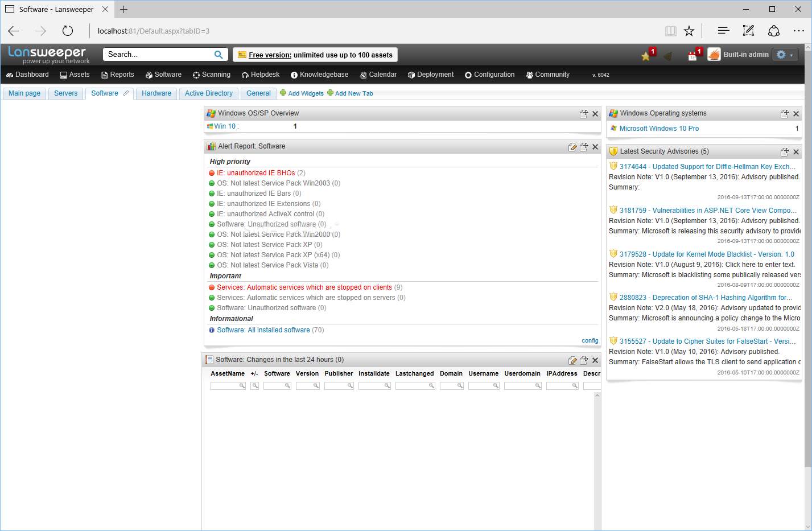The height and width of the screenshot is (531, 812).
Task: Open the gear settings dropdown in header
Action: point(785,55)
